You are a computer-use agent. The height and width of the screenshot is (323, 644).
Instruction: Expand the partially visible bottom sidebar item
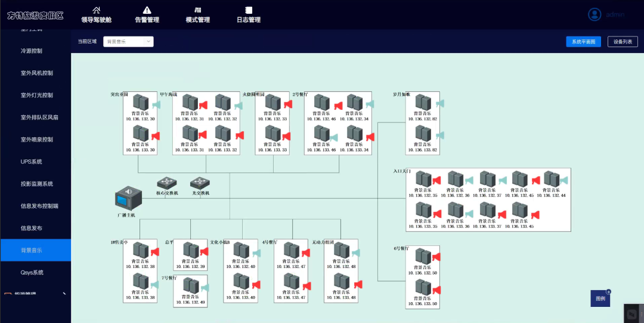coord(36,294)
